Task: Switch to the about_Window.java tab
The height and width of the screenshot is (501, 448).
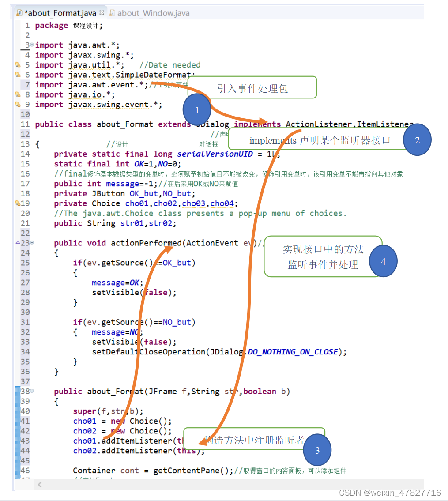Action: [x=150, y=13]
